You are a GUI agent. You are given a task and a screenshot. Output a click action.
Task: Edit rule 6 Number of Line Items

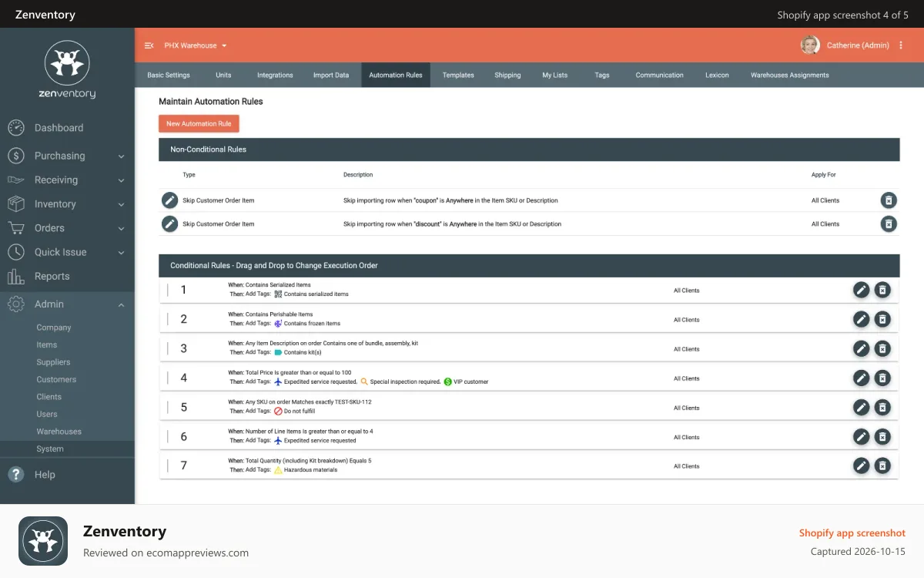click(x=861, y=436)
